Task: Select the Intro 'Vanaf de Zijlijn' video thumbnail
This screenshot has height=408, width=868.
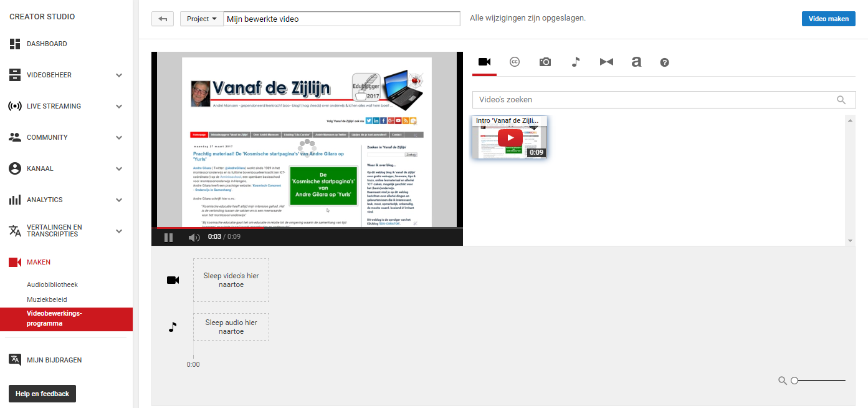Action: (x=509, y=137)
